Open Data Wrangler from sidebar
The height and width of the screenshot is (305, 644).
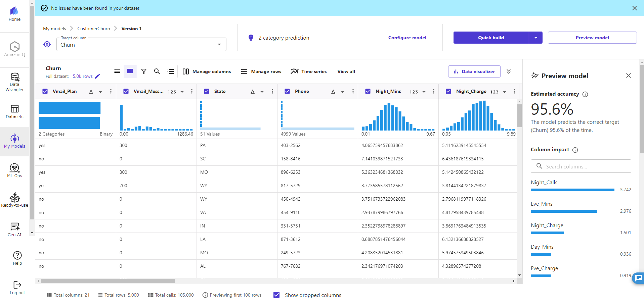(14, 82)
